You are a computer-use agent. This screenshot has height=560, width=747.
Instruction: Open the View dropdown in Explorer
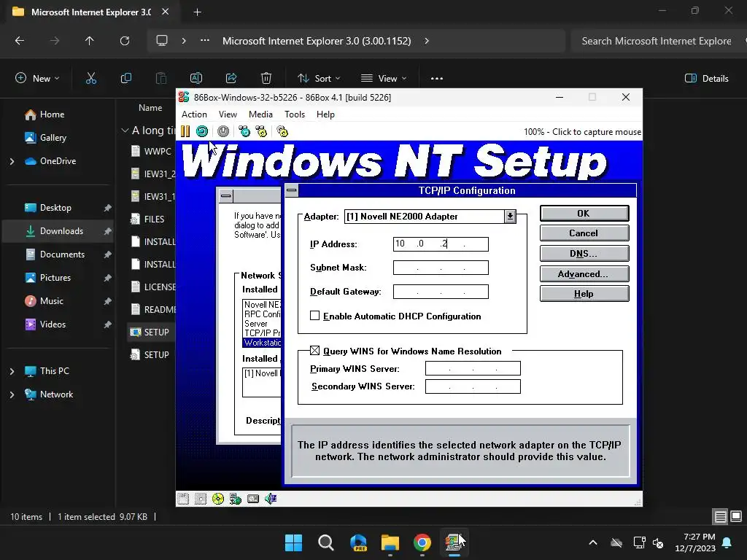click(384, 79)
